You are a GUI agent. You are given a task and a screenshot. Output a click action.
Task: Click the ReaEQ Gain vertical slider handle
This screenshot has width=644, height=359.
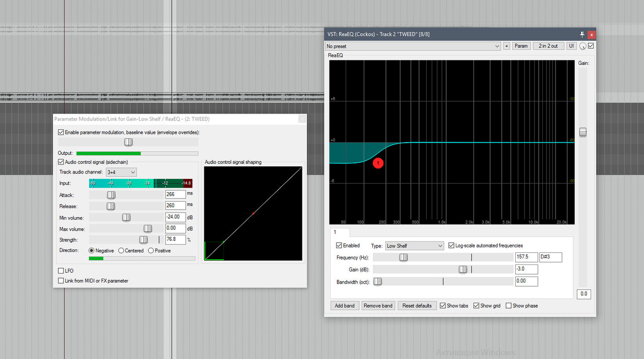point(583,132)
